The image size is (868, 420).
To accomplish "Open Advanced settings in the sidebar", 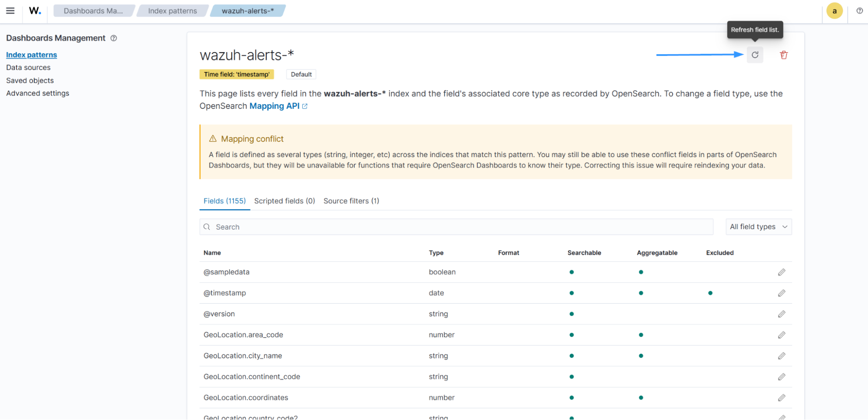I will coord(37,93).
